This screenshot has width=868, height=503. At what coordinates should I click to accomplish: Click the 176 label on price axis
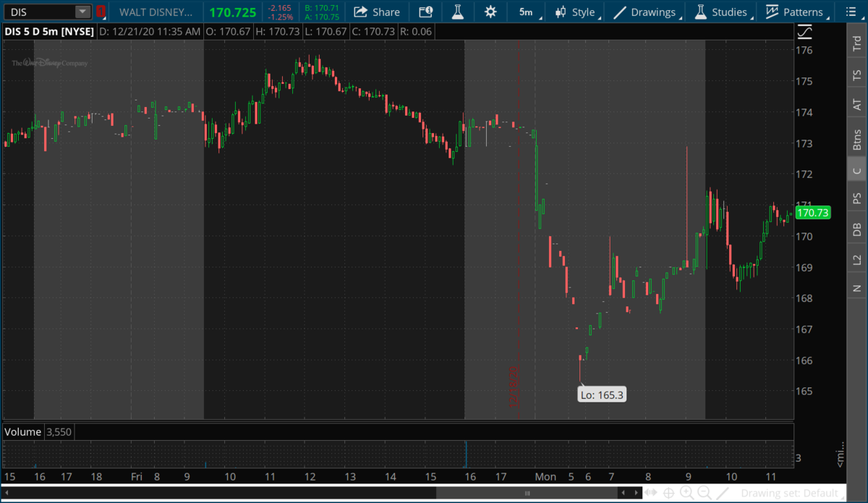coord(805,50)
